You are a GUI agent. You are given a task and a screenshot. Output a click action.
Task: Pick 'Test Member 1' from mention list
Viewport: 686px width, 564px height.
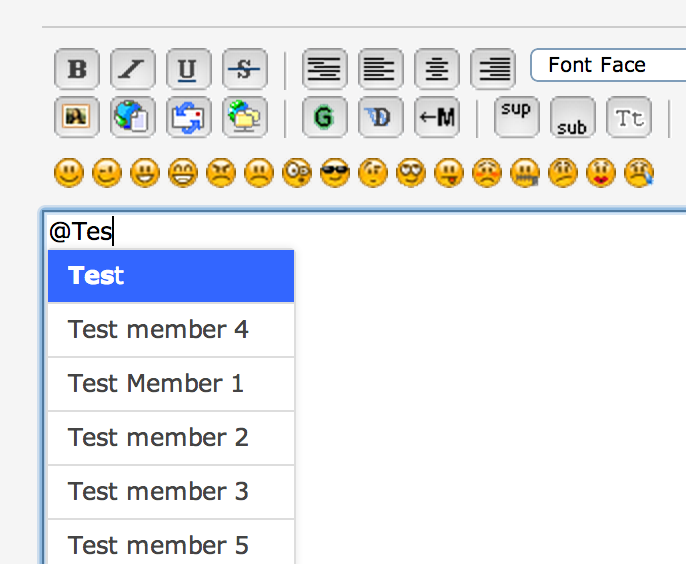[171, 384]
